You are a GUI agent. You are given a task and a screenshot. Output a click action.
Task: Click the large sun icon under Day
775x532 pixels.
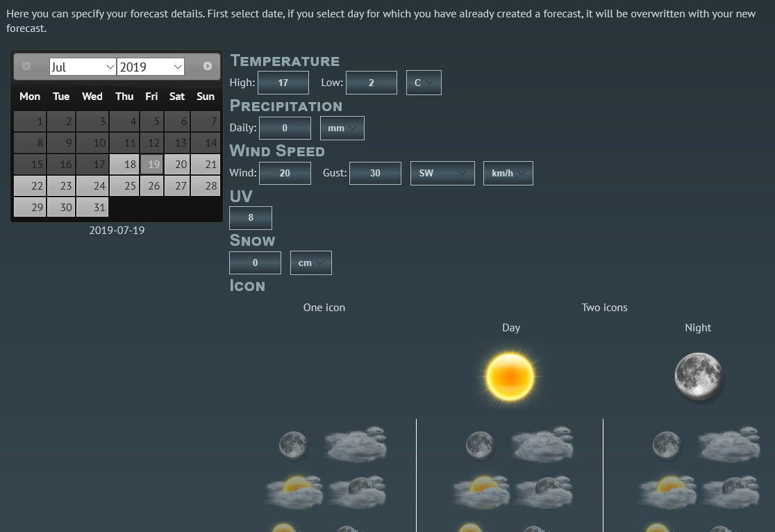[510, 376]
